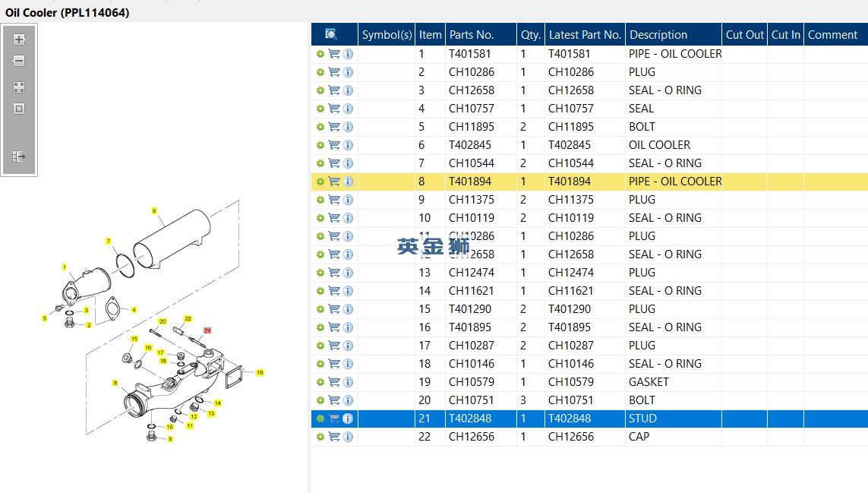Select callout 9 on the diagram
The width and height of the screenshot is (868, 493).
click(x=170, y=439)
